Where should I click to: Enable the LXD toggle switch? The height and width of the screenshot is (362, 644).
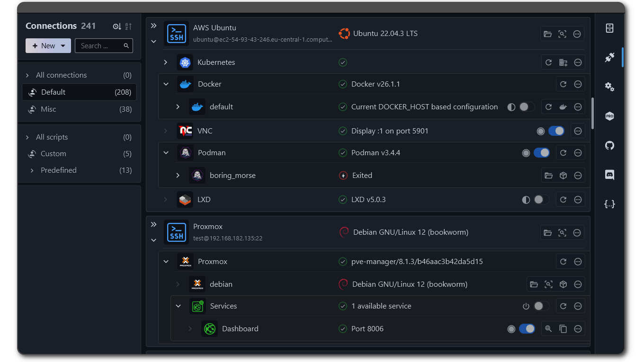[541, 200]
